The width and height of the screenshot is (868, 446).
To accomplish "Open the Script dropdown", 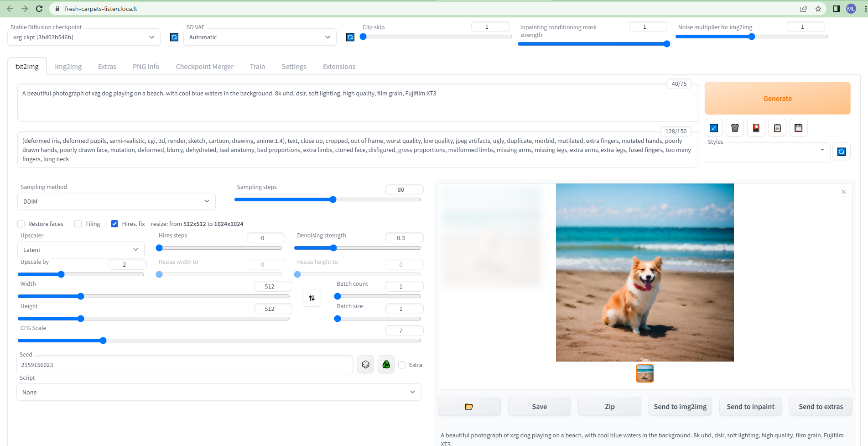I will click(x=218, y=392).
